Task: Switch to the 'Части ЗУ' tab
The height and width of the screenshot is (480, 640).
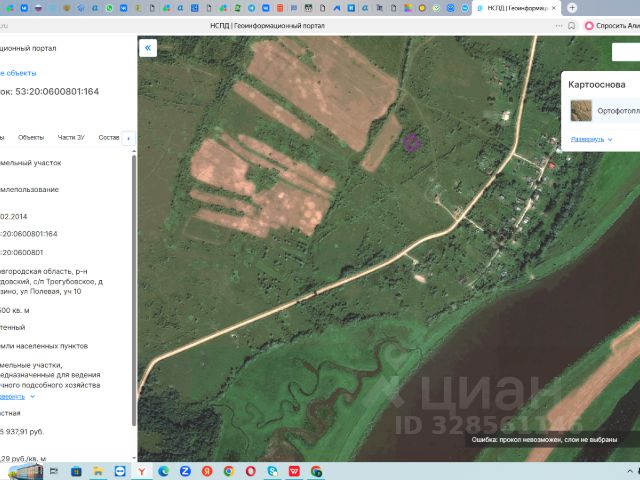Action: coord(72,137)
